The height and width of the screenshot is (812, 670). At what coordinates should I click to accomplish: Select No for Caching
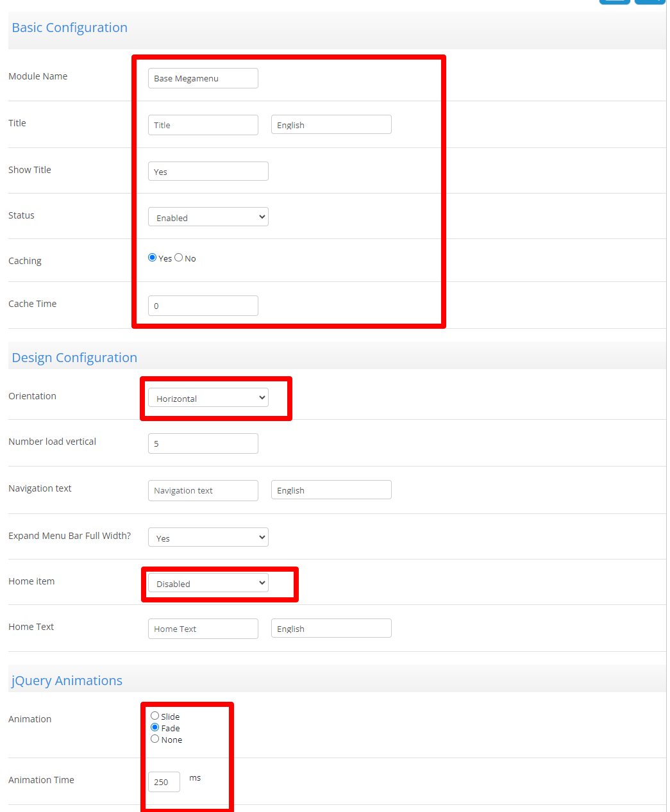pyautogui.click(x=179, y=258)
